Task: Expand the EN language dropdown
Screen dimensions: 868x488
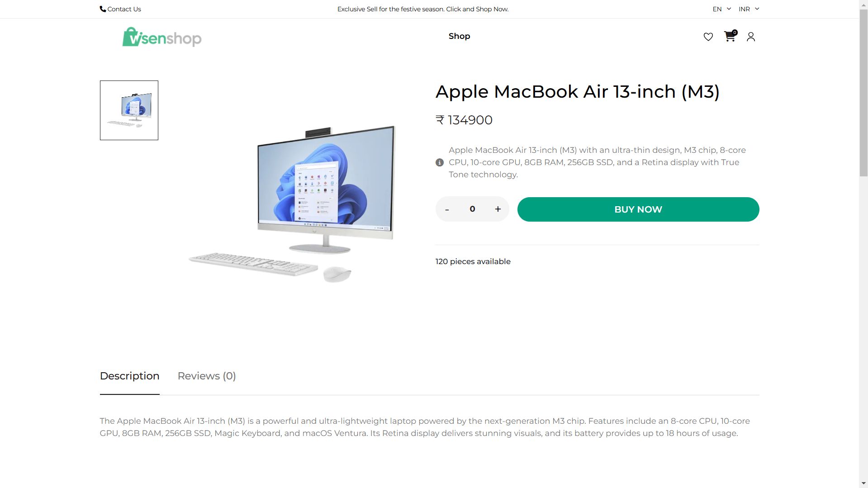Action: tap(721, 9)
